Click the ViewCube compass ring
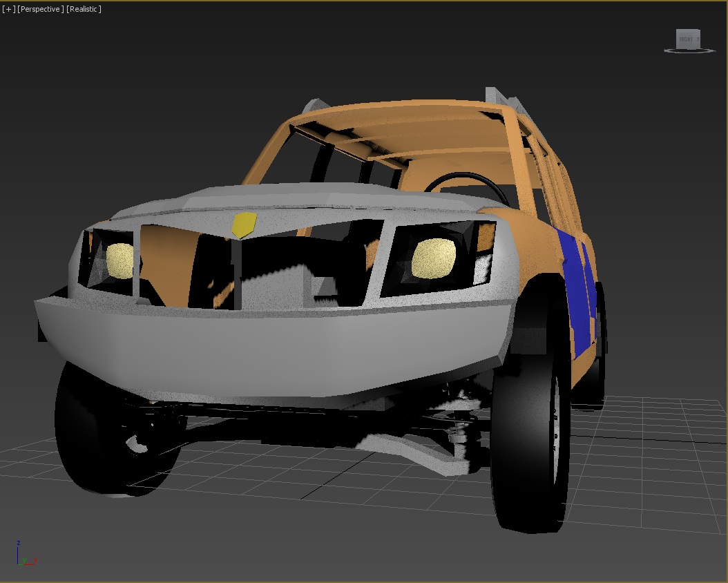The width and height of the screenshot is (728, 583). click(689, 50)
